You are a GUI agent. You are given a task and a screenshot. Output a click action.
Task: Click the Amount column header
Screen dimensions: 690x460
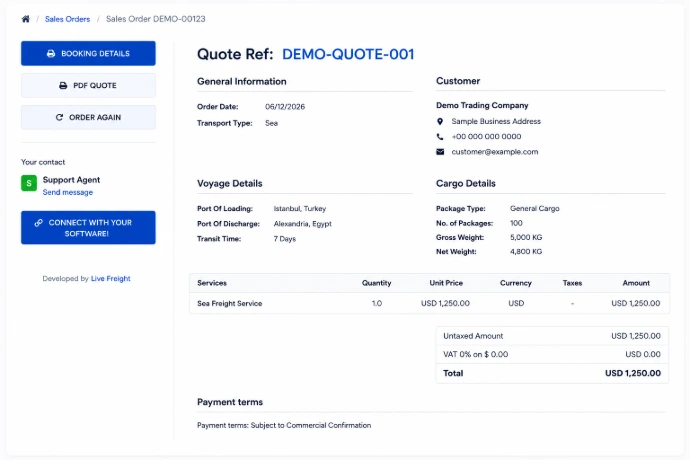pyautogui.click(x=636, y=283)
